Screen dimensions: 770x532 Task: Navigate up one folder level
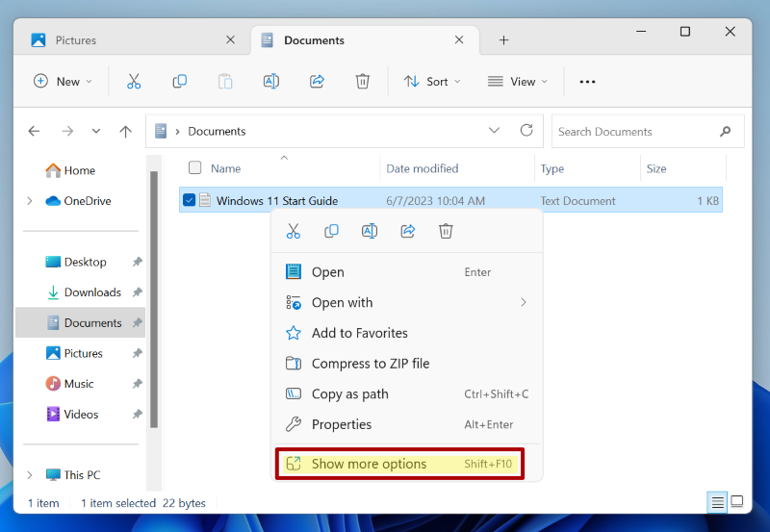(126, 131)
